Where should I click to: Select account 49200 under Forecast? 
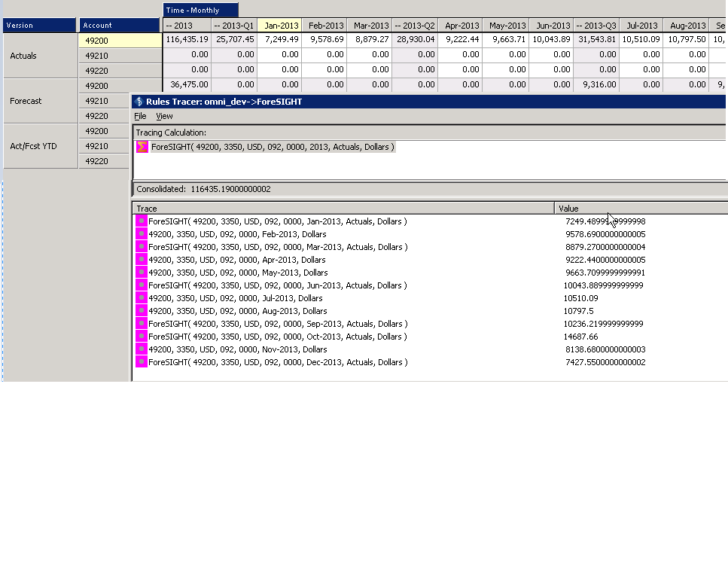tap(120, 86)
